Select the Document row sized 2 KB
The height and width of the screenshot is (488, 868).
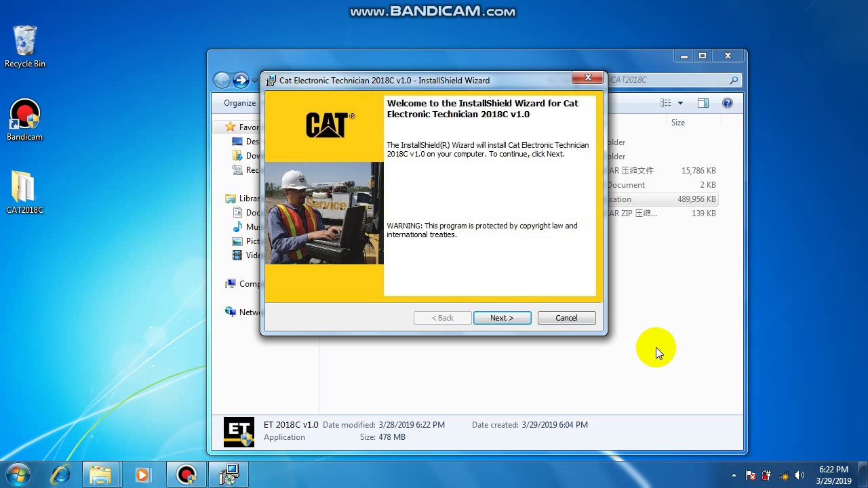(x=663, y=185)
